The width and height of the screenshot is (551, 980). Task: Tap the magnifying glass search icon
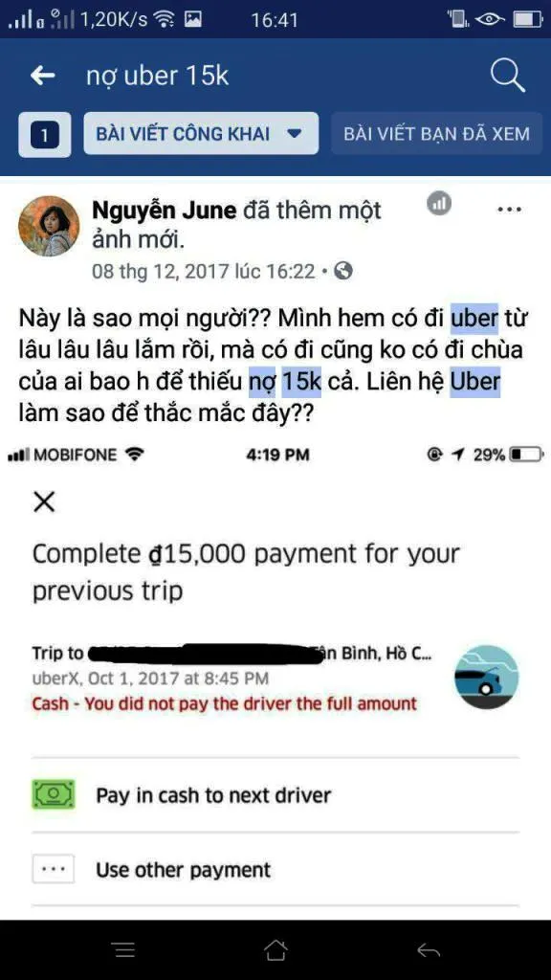[x=507, y=77]
